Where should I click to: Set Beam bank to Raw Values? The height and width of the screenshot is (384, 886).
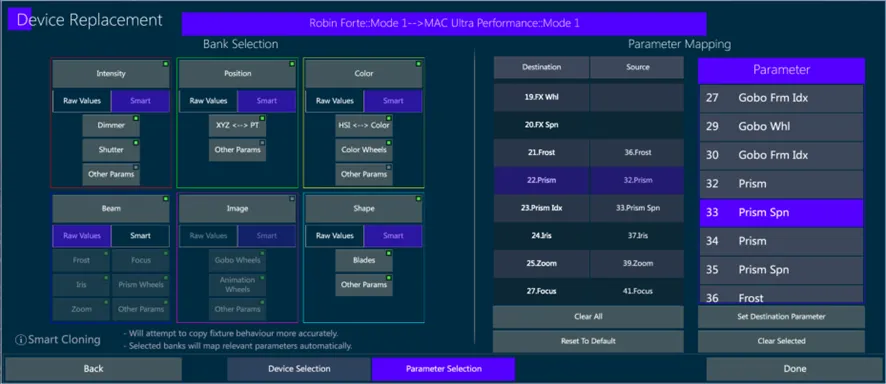tap(82, 236)
